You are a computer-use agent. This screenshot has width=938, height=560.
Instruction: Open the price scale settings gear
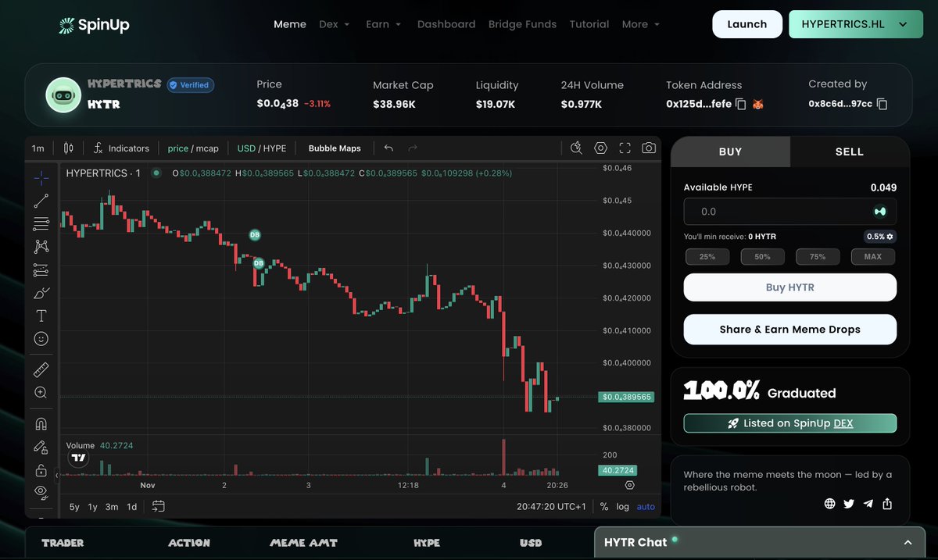pos(630,485)
